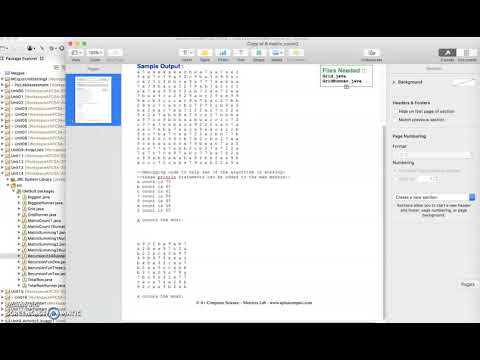Expand the Biggest.java tree arrow
This screenshot has width=480, height=360.
pos(19,197)
